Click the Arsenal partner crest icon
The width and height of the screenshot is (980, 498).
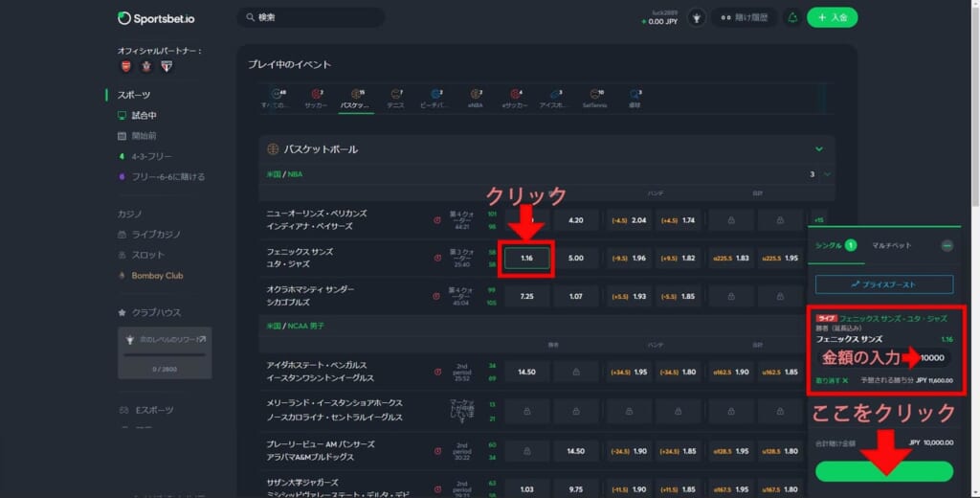point(125,66)
